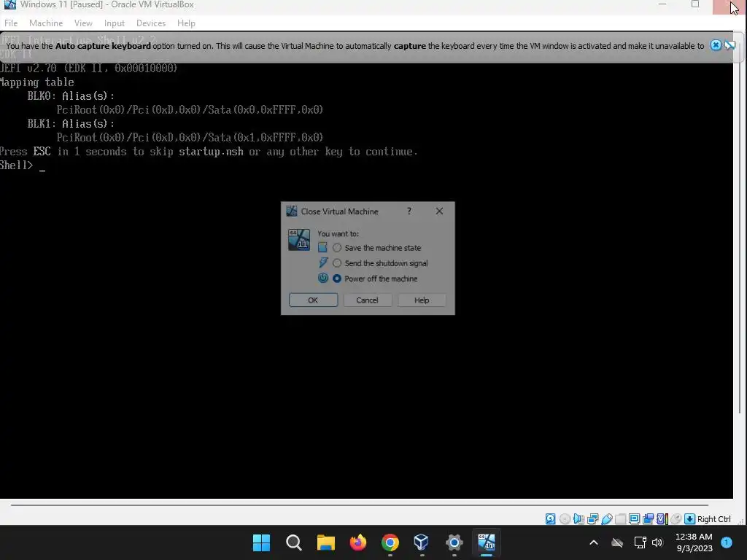Open File Explorer from taskbar
The image size is (747, 560).
point(326,542)
